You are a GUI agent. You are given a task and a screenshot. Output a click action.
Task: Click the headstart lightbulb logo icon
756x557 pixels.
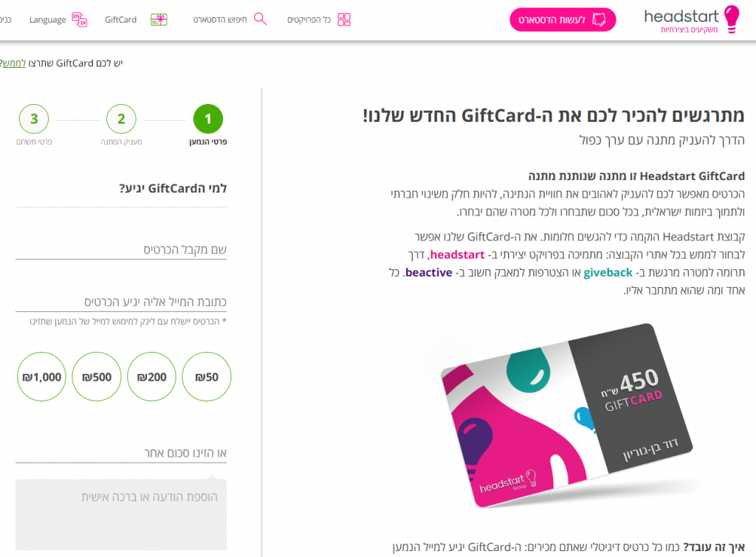(x=732, y=18)
